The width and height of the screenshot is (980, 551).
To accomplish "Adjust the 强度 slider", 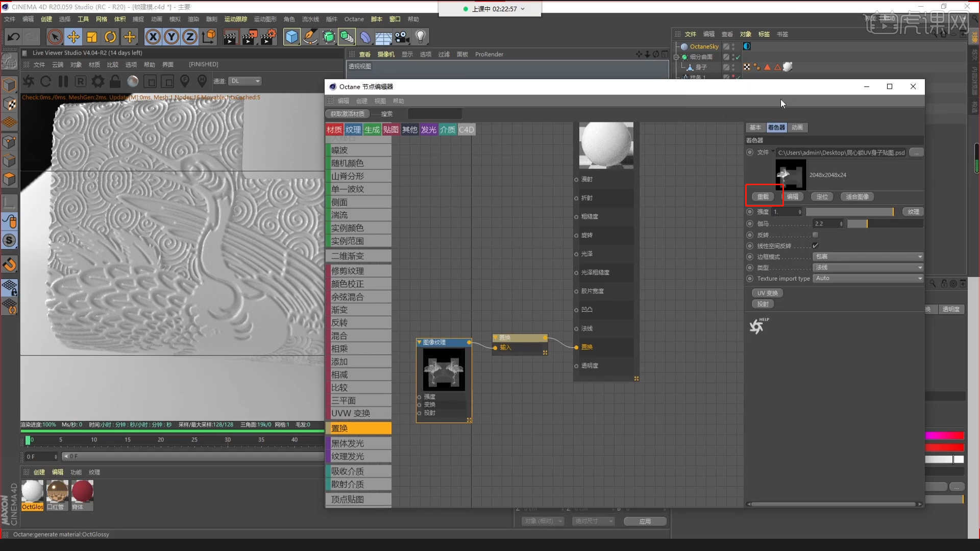I will click(850, 212).
